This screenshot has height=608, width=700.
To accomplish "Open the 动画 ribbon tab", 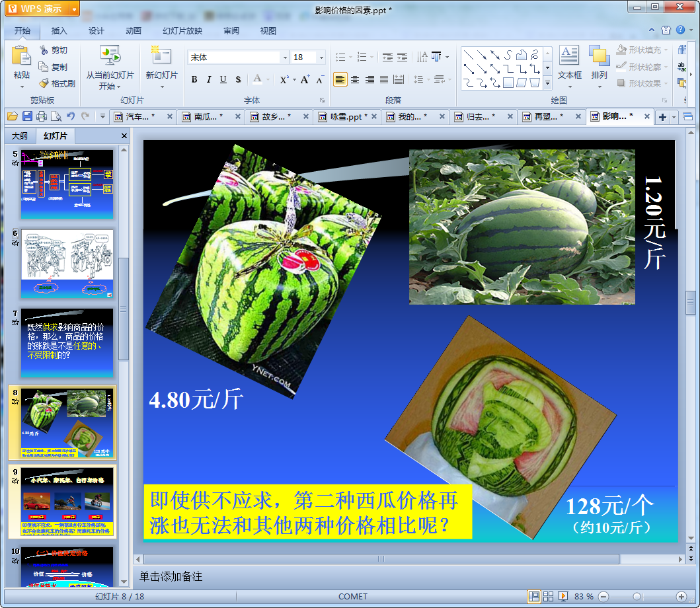I will click(x=133, y=31).
